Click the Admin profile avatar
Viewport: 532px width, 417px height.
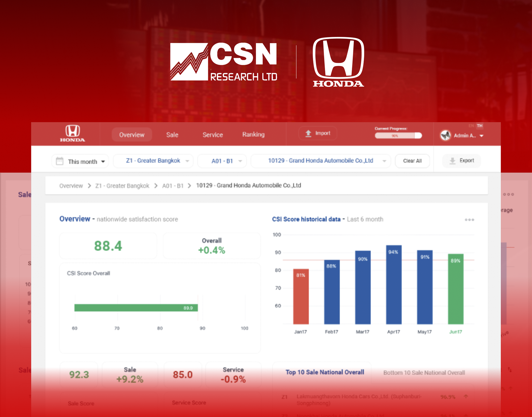[446, 136]
